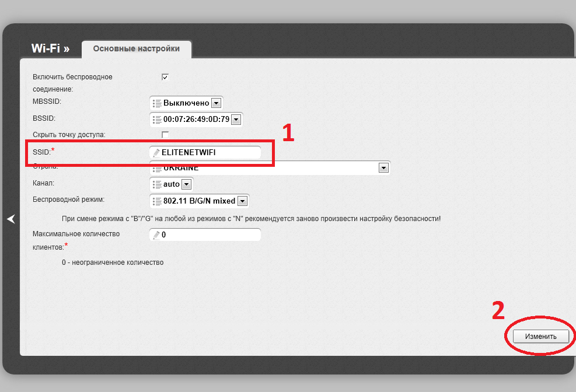Click pencil icon in max clients field

point(156,235)
